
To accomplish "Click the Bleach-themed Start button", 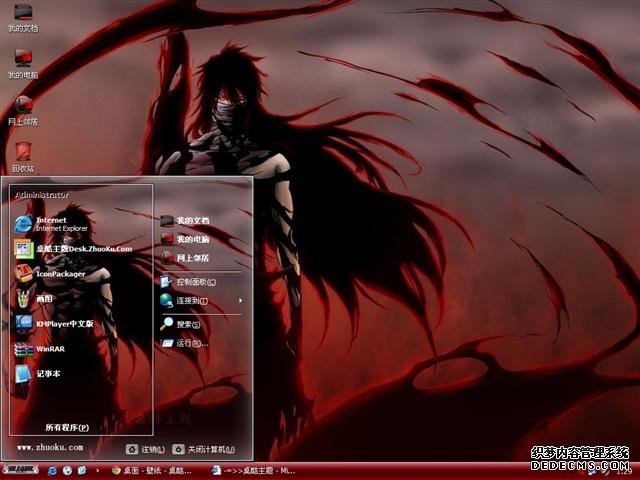I will click(20, 470).
